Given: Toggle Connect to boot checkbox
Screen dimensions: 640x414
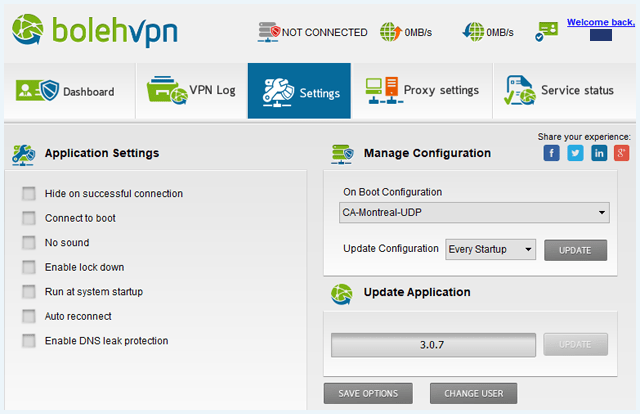Looking at the screenshot, I should pyautogui.click(x=29, y=218).
